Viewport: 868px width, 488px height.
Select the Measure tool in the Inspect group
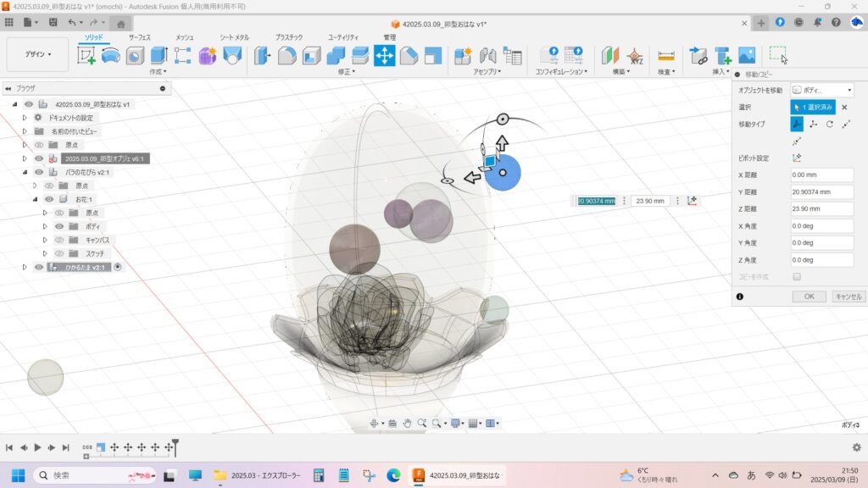(666, 56)
